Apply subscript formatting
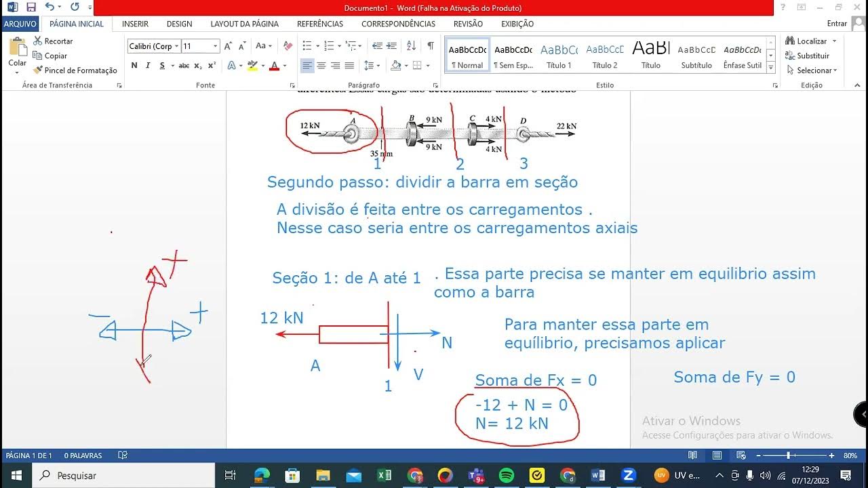Viewport: 868px width, 488px height. [198, 65]
